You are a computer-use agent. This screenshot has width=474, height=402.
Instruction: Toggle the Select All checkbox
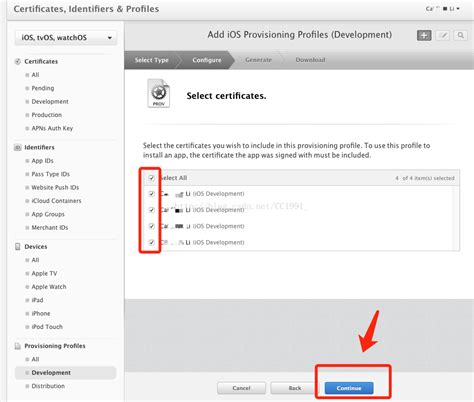coord(152,178)
